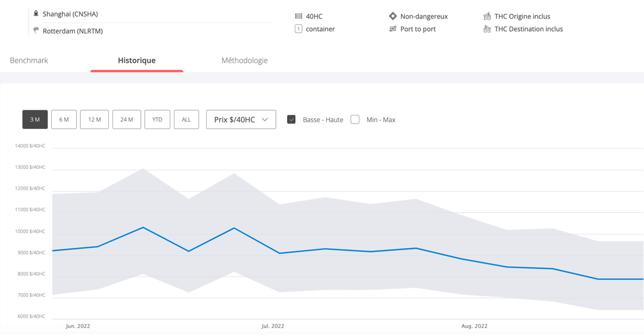
Task: Click the route icon beside Port to port
Action: pyautogui.click(x=393, y=29)
